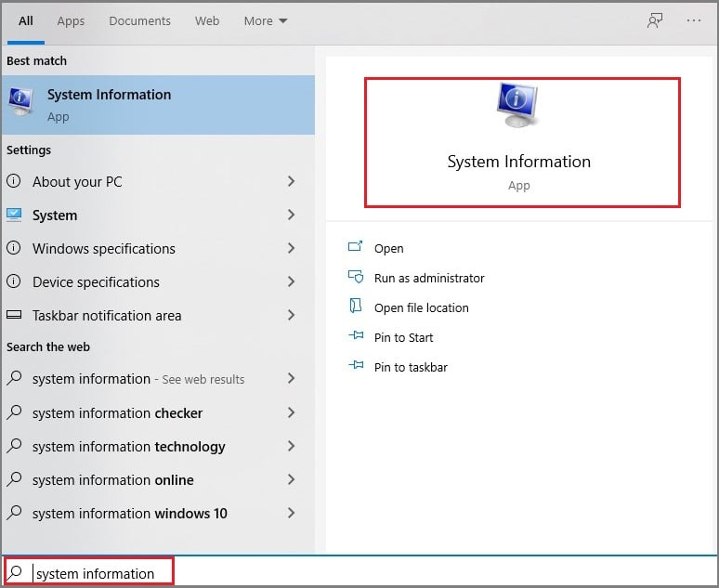The height and width of the screenshot is (588, 719).
Task: Click the Open action icon
Action: click(x=356, y=247)
